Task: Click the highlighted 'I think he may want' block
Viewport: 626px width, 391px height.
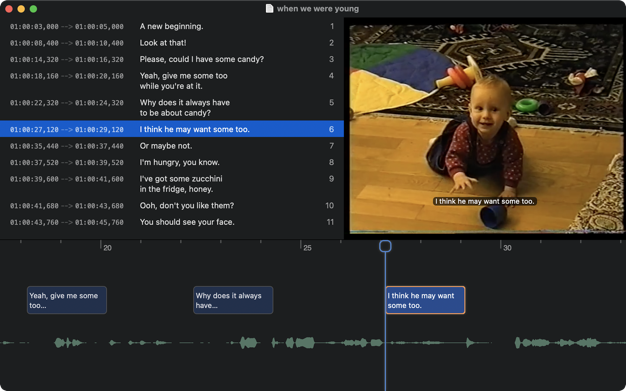Action: point(425,300)
